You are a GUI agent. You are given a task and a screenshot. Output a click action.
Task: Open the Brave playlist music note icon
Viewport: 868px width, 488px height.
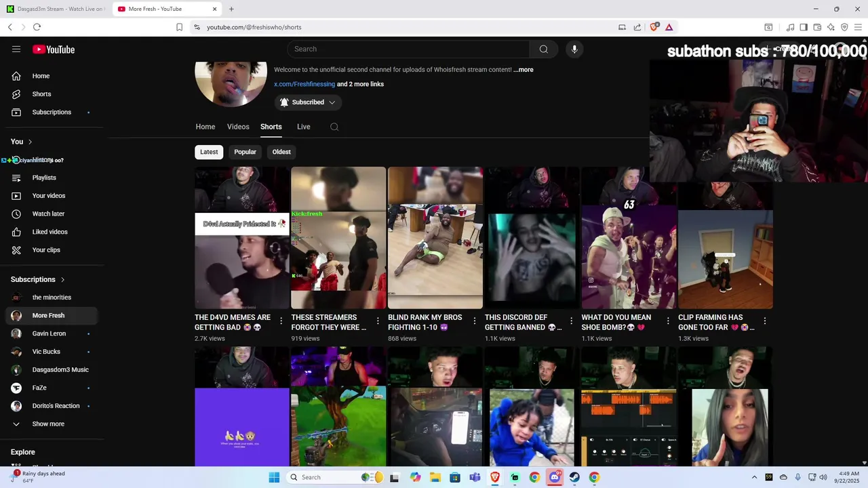pyautogui.click(x=790, y=27)
